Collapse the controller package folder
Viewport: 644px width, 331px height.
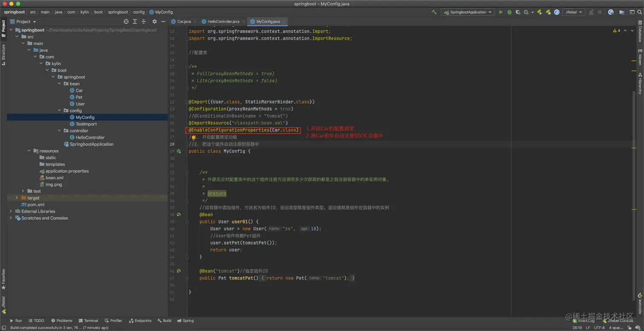(60, 131)
